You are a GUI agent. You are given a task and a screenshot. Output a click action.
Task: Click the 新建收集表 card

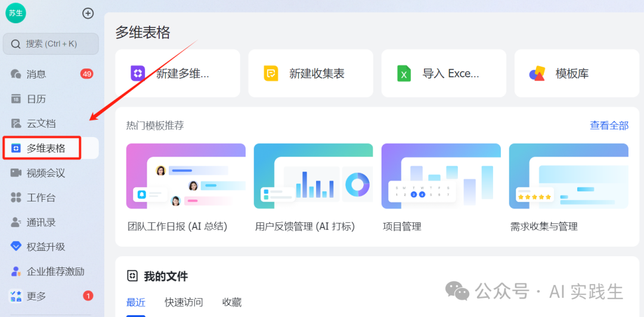pyautogui.click(x=311, y=73)
